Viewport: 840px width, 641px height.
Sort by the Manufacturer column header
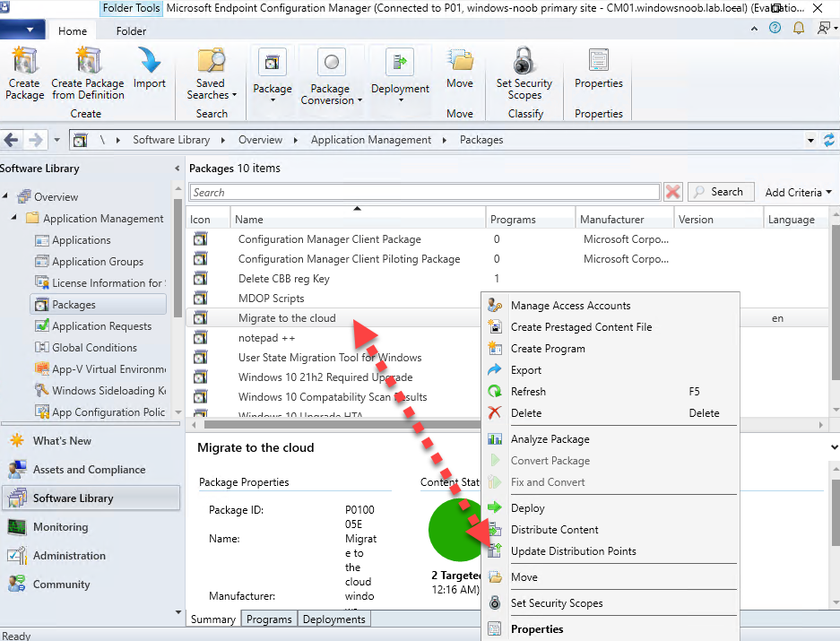tap(625, 220)
